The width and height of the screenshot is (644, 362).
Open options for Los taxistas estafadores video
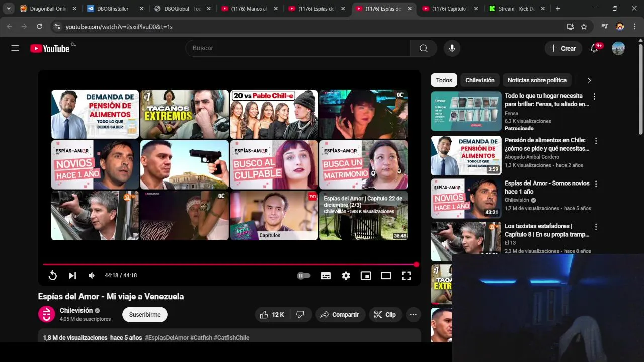(596, 227)
